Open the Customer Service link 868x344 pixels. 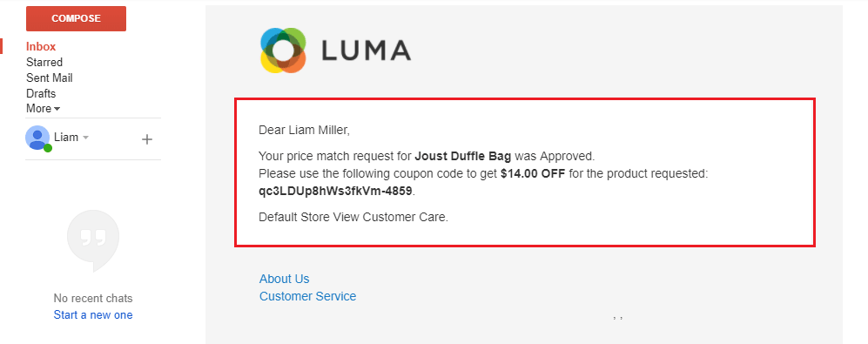(308, 296)
